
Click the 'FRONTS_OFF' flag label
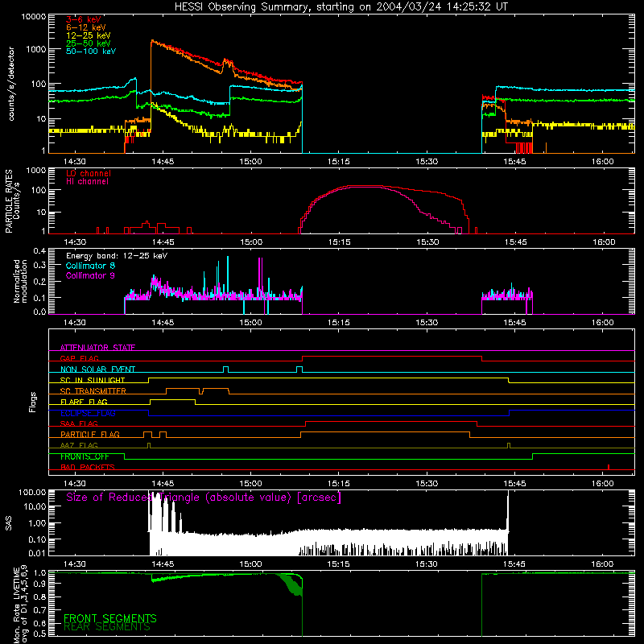coord(85,456)
